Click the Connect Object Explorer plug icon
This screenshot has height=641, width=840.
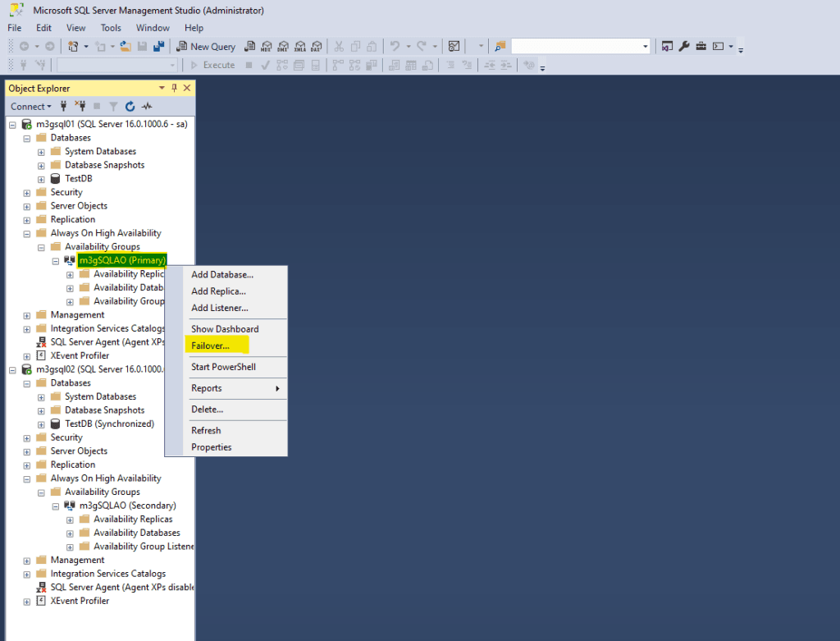(x=64, y=106)
